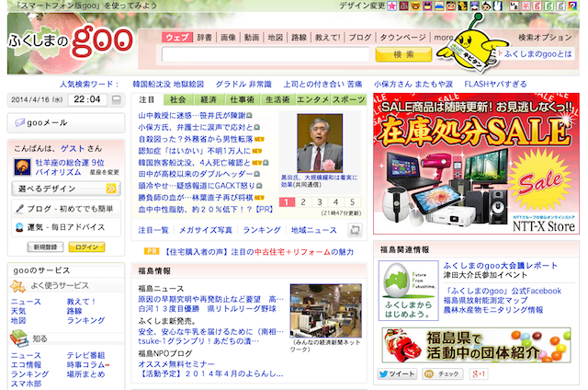588x390 pixels.
Task: Select the Astro Boy design theme icon
Action: [486, 6]
